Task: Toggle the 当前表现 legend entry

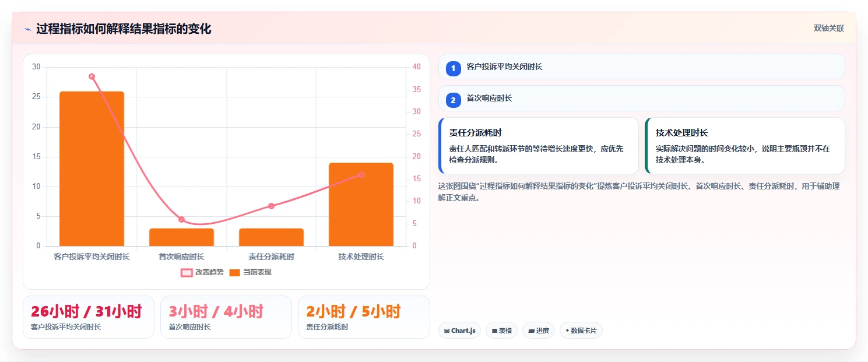Action: click(x=250, y=272)
